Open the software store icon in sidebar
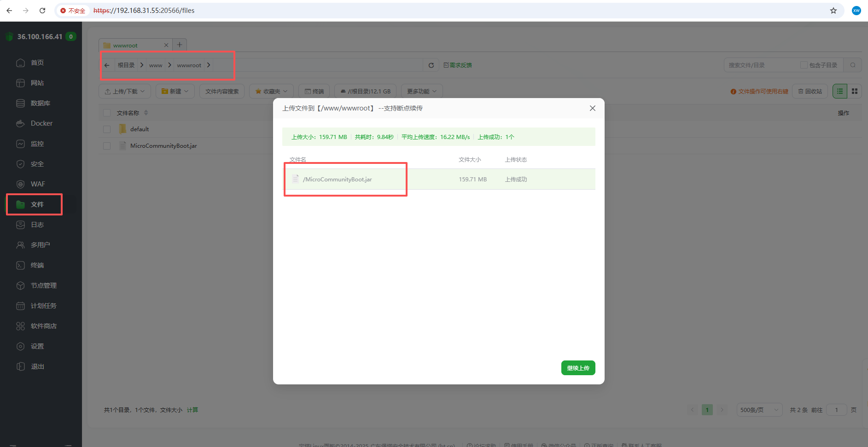The image size is (868, 447). click(x=21, y=326)
